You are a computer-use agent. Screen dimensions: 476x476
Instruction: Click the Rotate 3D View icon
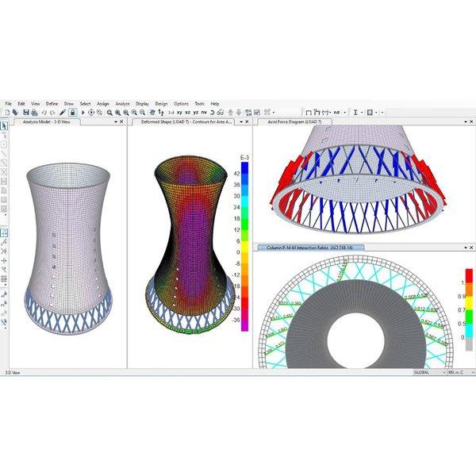pos(212,113)
